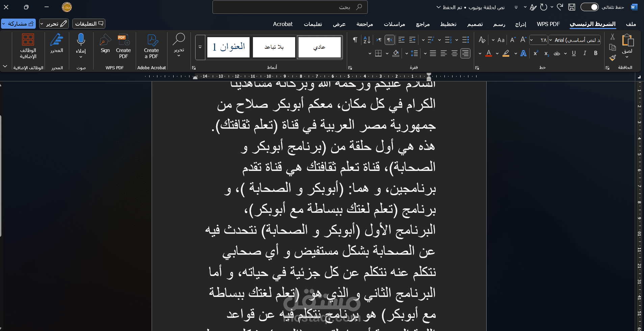The image size is (644, 331).
Task: Open the Change Case Aa dropdown arrow
Action: (493, 40)
